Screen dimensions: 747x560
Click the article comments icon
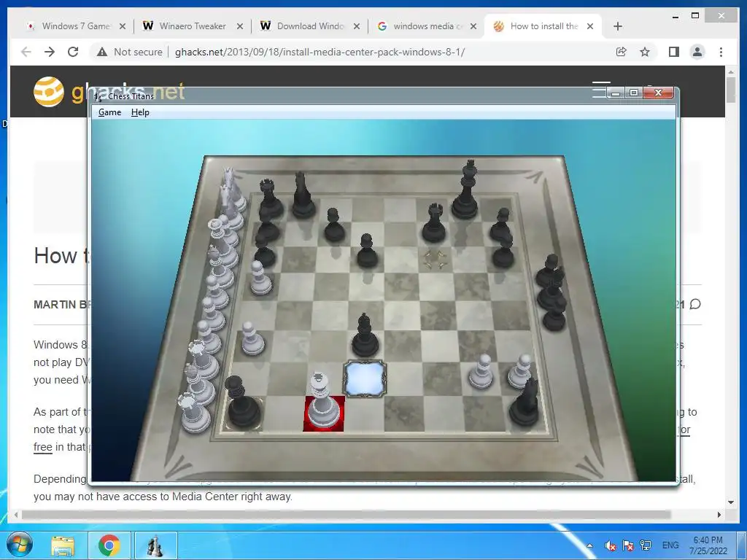[695, 304]
